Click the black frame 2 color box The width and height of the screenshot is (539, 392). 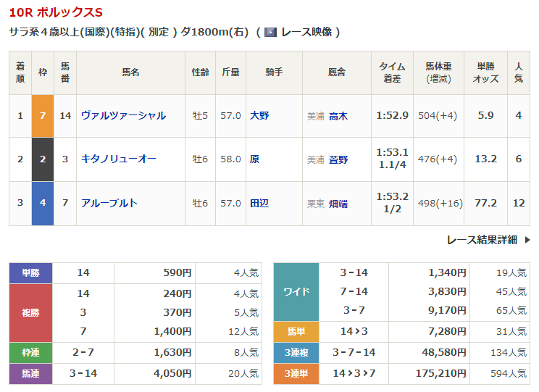pyautogui.click(x=43, y=159)
